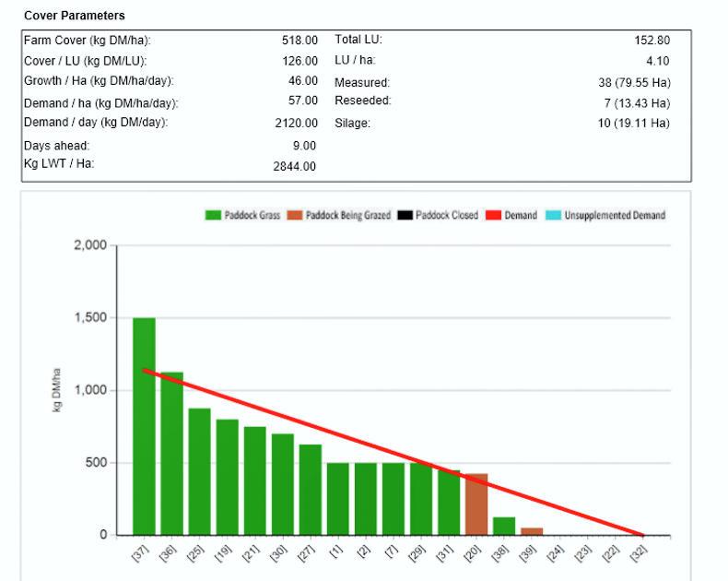The image size is (728, 581).
Task: Toggle the Paddock Grass legend entry
Action: (x=242, y=216)
